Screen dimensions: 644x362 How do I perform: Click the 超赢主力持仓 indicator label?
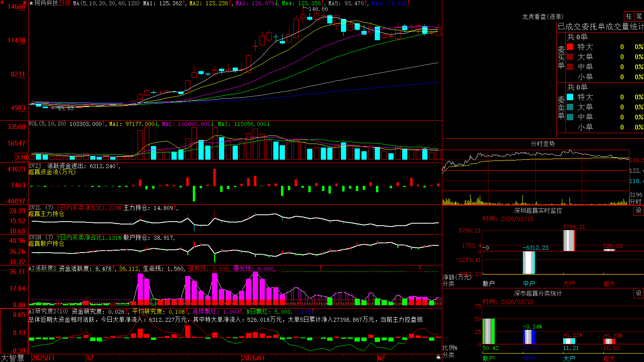point(46,214)
